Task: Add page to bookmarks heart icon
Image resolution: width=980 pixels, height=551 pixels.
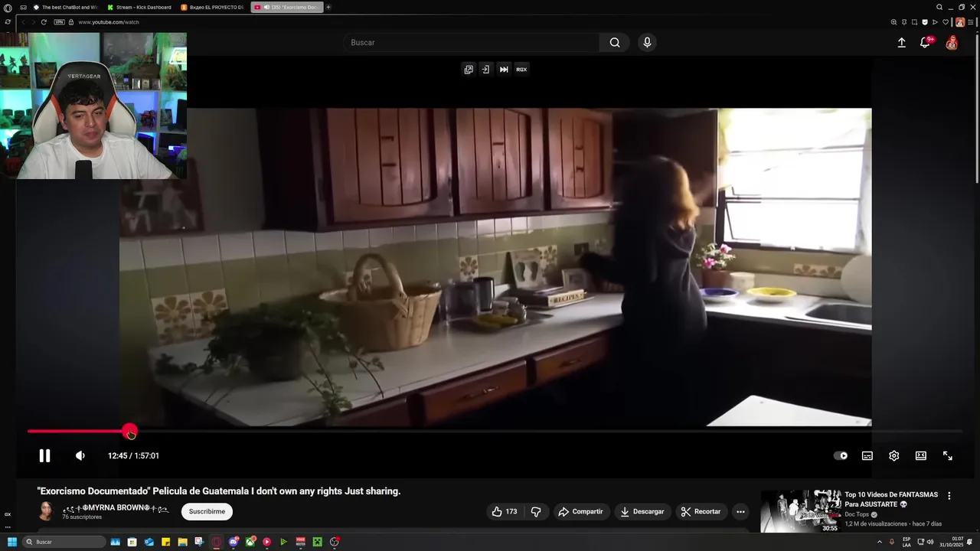Action: (946, 22)
